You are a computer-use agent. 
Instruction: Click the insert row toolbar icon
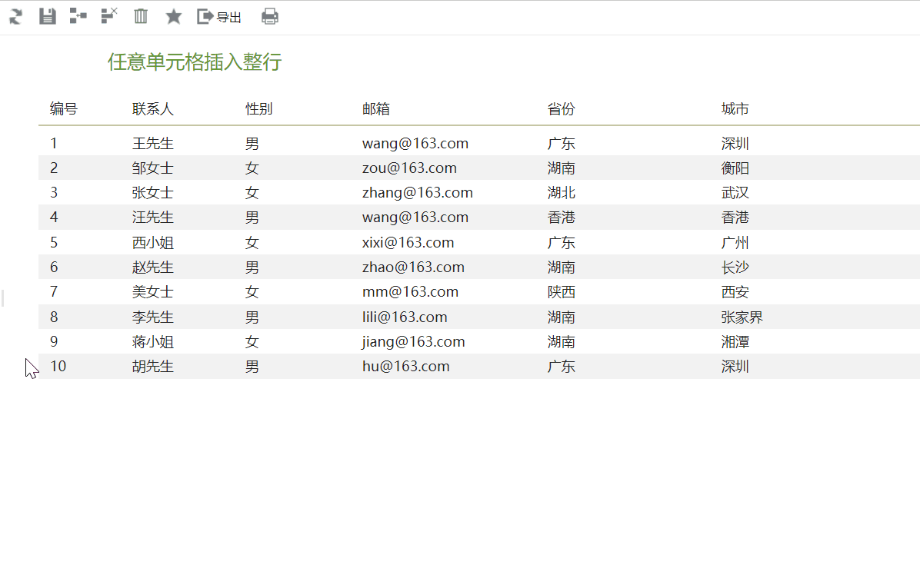tap(78, 16)
